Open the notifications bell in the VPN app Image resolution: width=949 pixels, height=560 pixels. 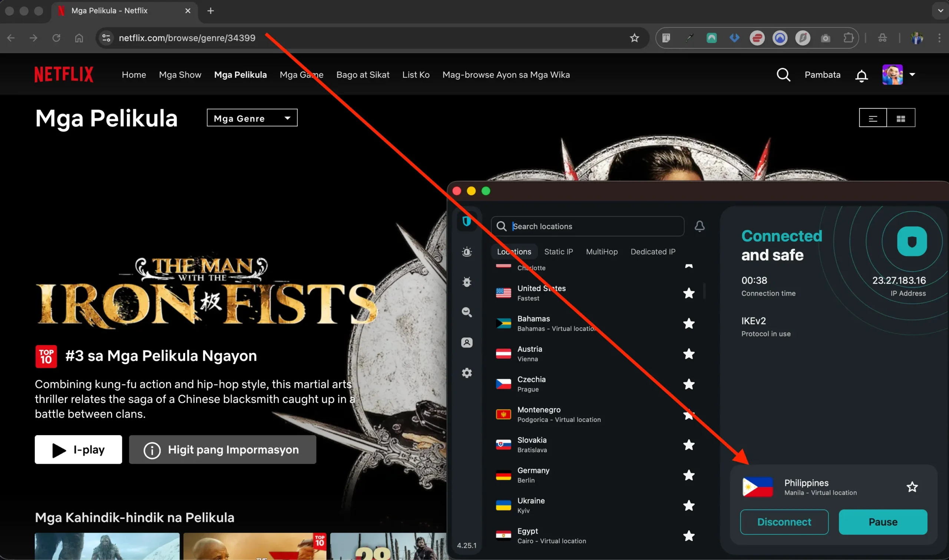[x=700, y=226]
